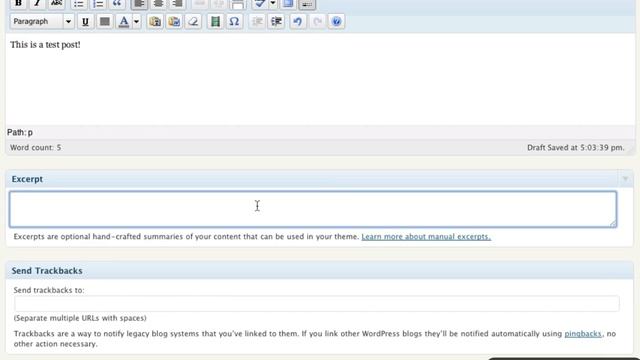Toggle italic formatting in the editor
This screenshot has width=640, height=360.
tap(37, 4)
